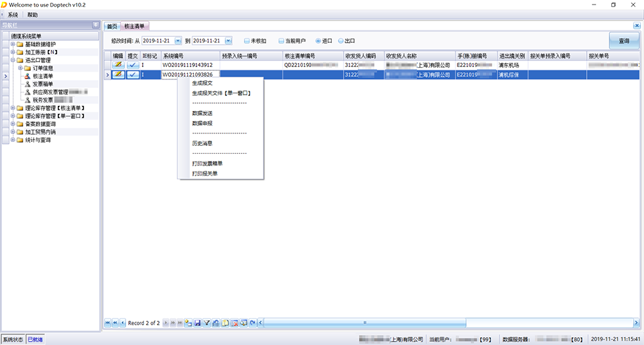Switch to the 首页 tab
This screenshot has width=644, height=345.
(112, 26)
